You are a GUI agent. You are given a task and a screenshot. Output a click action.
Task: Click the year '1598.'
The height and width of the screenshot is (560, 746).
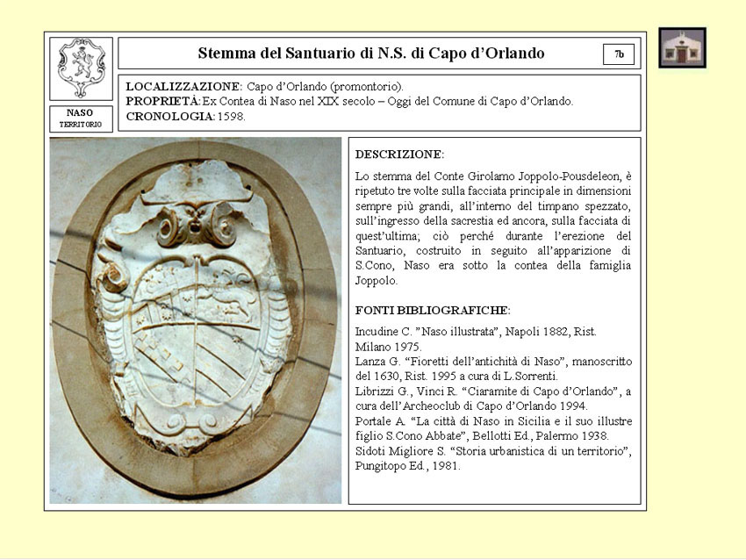coord(231,117)
